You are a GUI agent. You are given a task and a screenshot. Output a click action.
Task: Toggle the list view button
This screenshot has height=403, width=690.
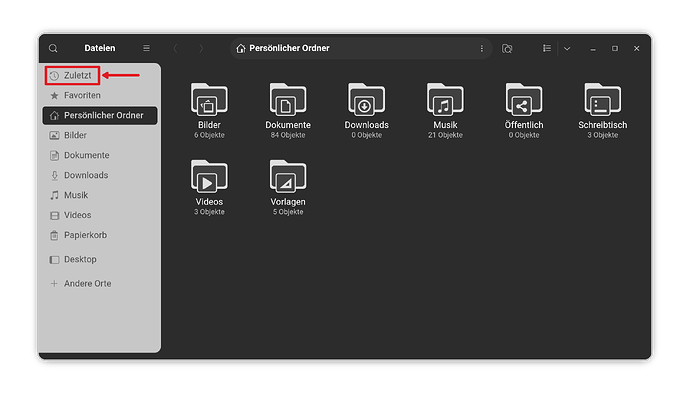[x=547, y=48]
